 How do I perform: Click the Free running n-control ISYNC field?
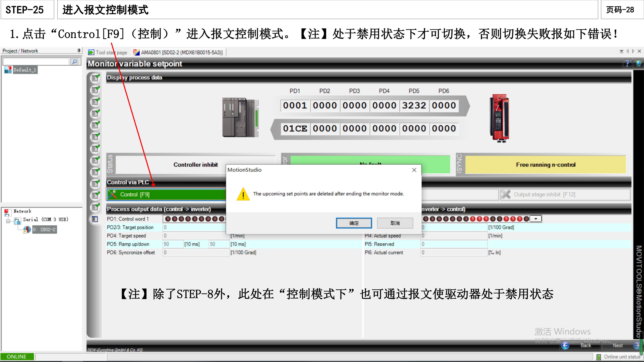[x=545, y=165]
